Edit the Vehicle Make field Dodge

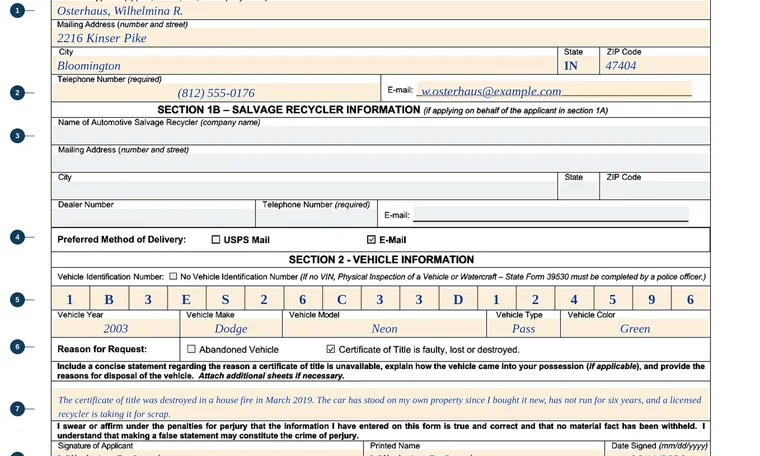tap(231, 328)
